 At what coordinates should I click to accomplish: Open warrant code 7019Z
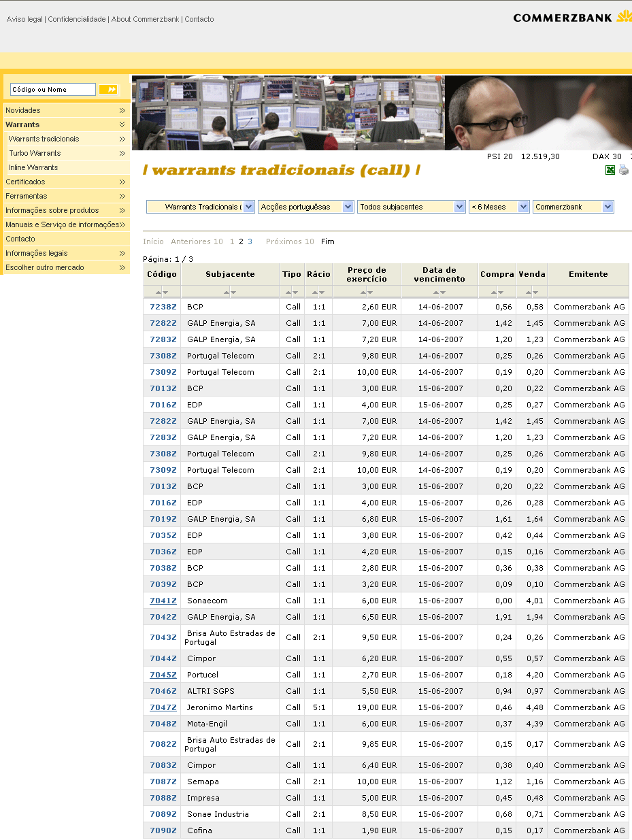click(x=163, y=519)
